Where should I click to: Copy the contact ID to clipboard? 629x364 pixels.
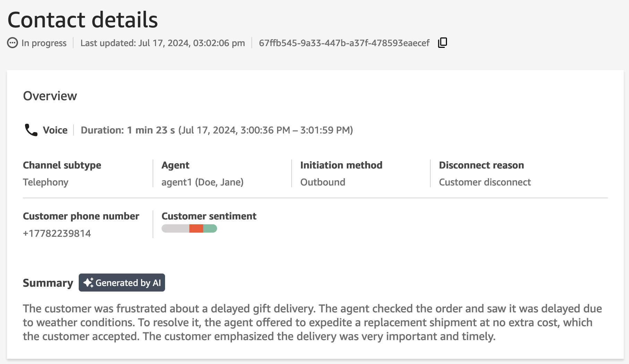click(x=442, y=43)
